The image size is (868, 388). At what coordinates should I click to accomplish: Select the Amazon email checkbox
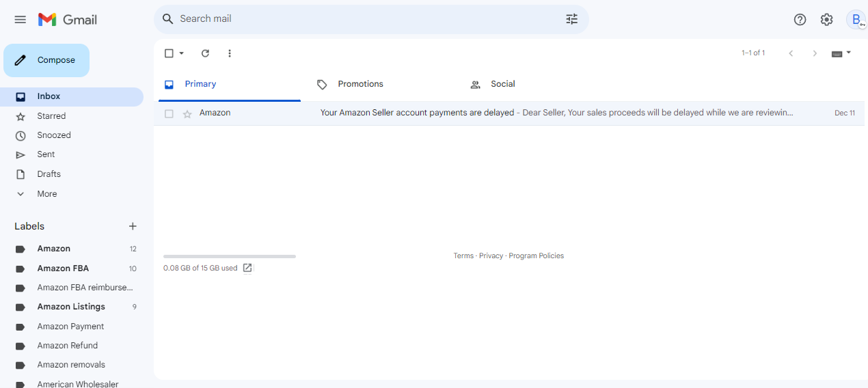(169, 113)
